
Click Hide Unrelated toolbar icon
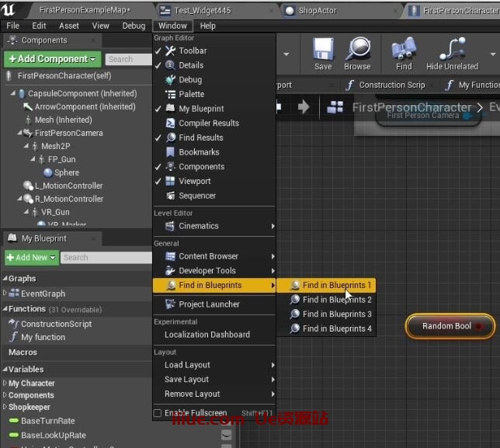coord(452,54)
